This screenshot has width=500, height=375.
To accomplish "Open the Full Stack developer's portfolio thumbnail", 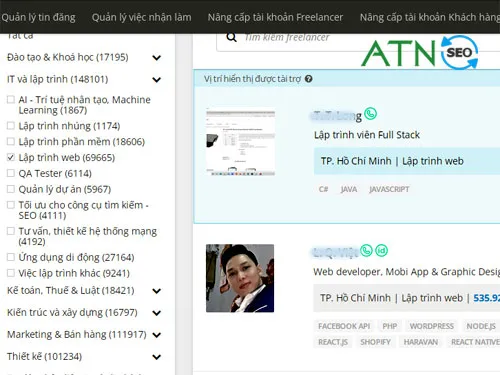I will pyautogui.click(x=240, y=142).
